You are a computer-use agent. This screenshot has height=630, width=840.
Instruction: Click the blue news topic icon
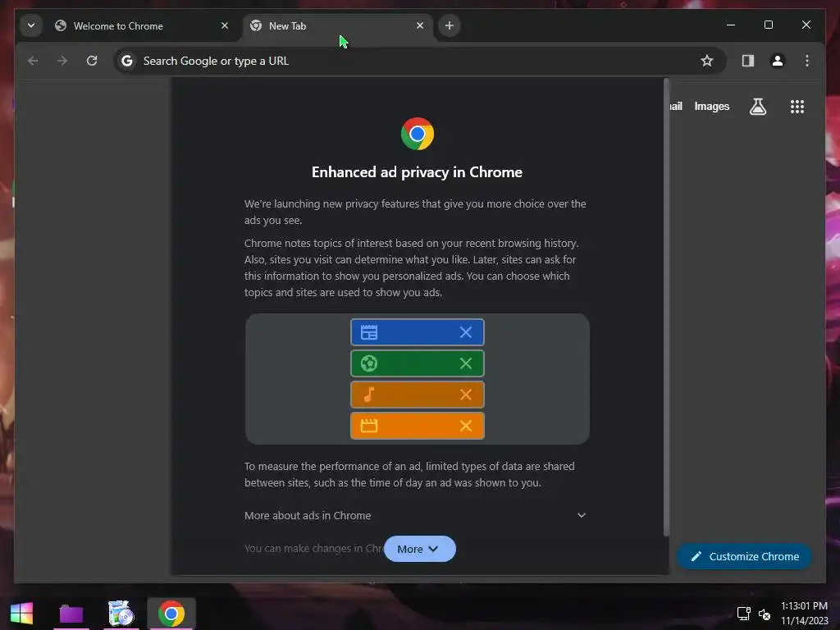click(369, 332)
